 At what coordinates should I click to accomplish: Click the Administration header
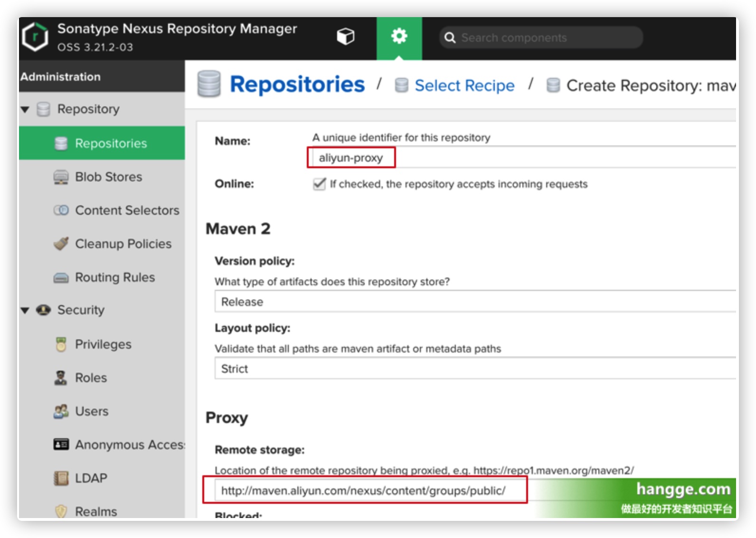click(60, 77)
